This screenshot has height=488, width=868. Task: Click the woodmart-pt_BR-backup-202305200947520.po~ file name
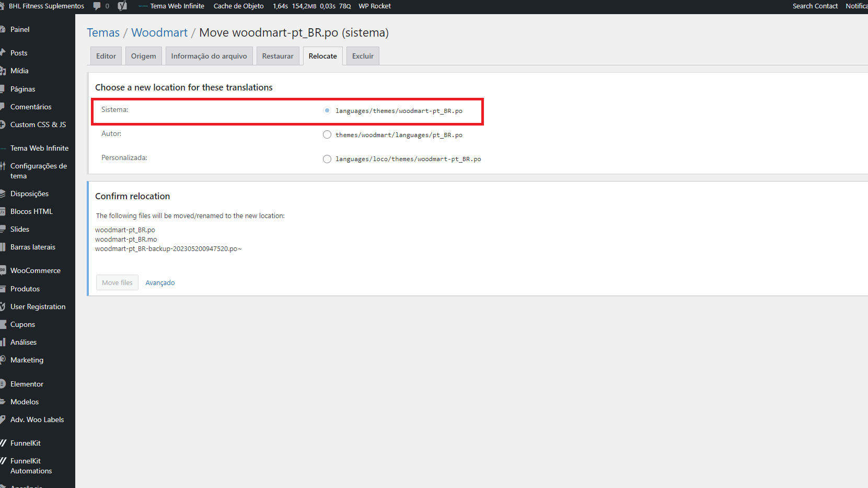[168, 249]
